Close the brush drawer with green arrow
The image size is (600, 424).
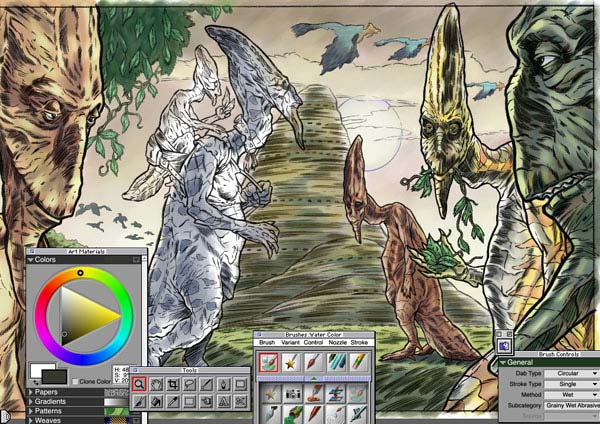tap(314, 378)
